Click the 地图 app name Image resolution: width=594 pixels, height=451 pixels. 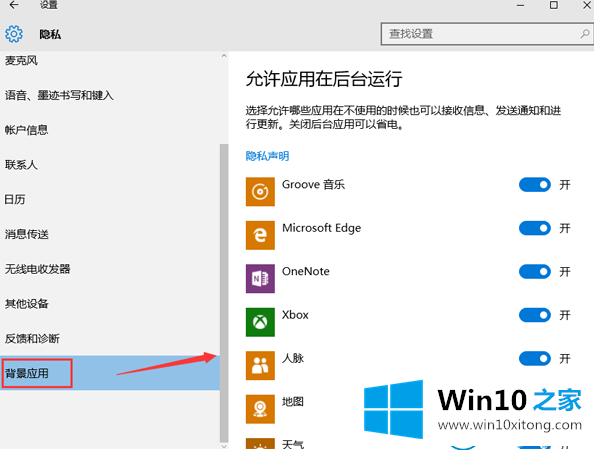(293, 402)
